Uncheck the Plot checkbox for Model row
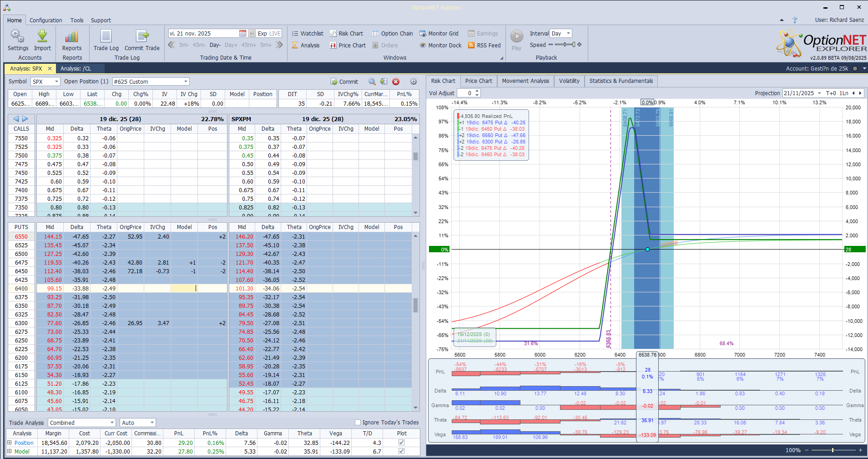Screen dimensions: 868x459 coord(401,451)
